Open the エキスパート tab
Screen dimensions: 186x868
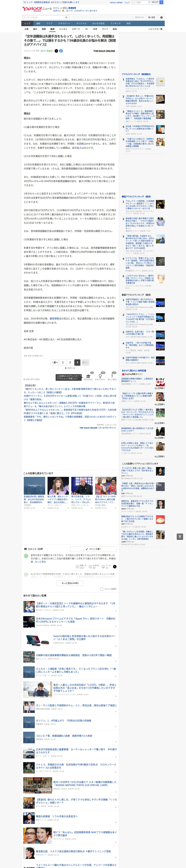pyautogui.click(x=64, y=24)
